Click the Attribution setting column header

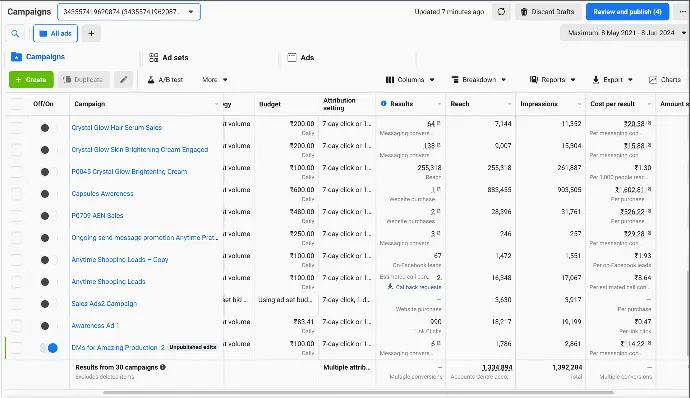[339, 104]
